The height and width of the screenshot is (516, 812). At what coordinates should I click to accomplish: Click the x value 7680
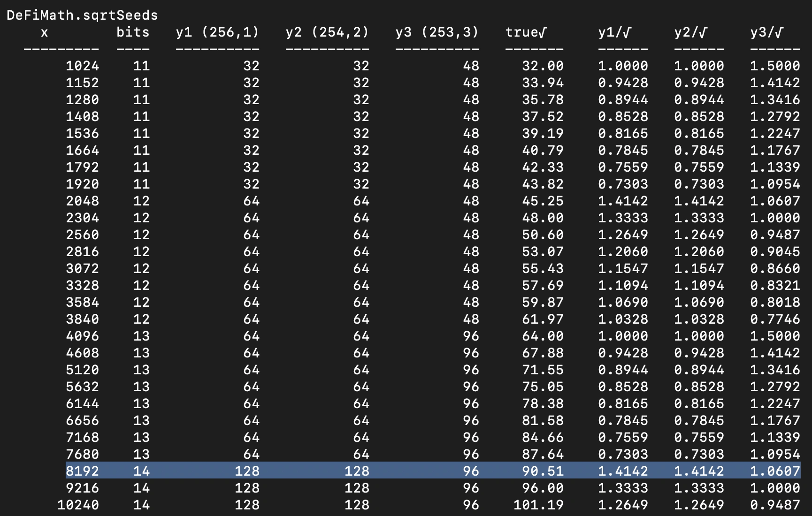[x=82, y=455]
